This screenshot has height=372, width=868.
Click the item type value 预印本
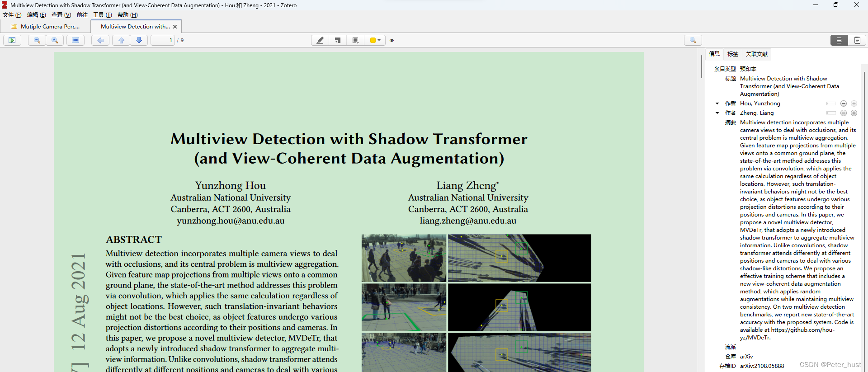(748, 69)
